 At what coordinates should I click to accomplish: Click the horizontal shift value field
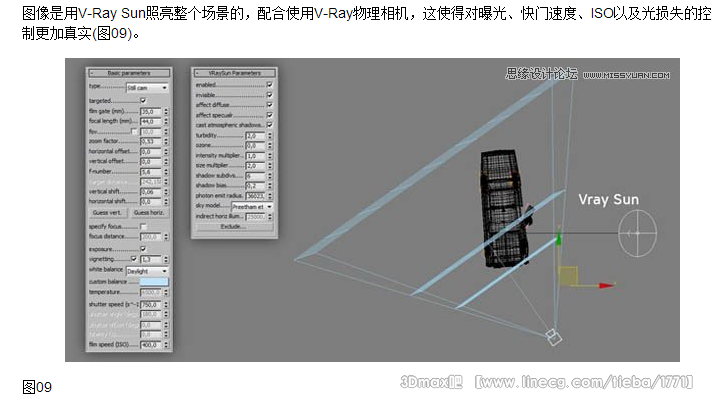151,202
